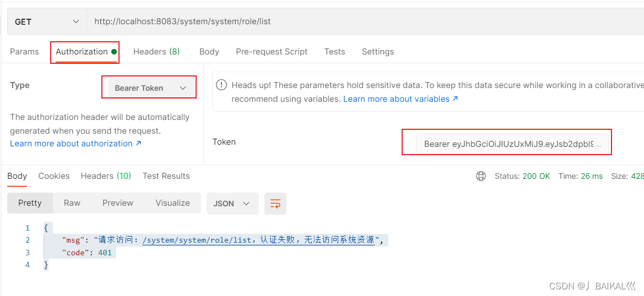Click the request URL field
The height and width of the screenshot is (296, 644).
(x=364, y=22)
